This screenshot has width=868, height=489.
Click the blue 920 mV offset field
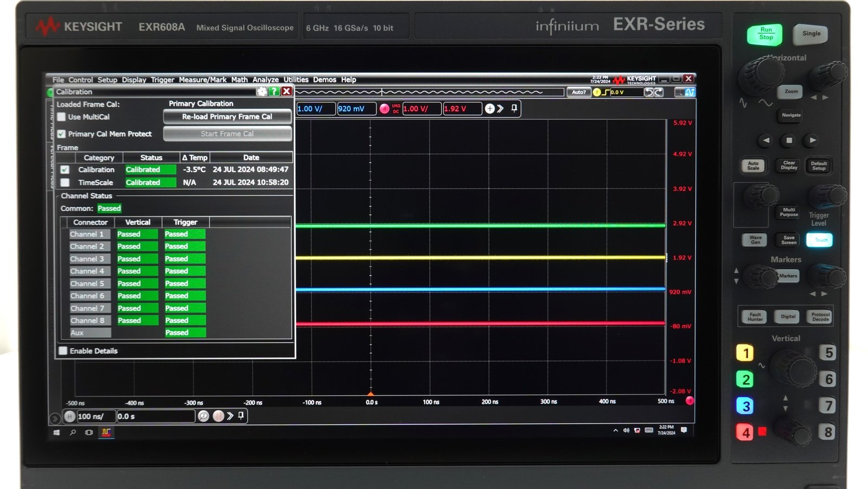point(356,109)
